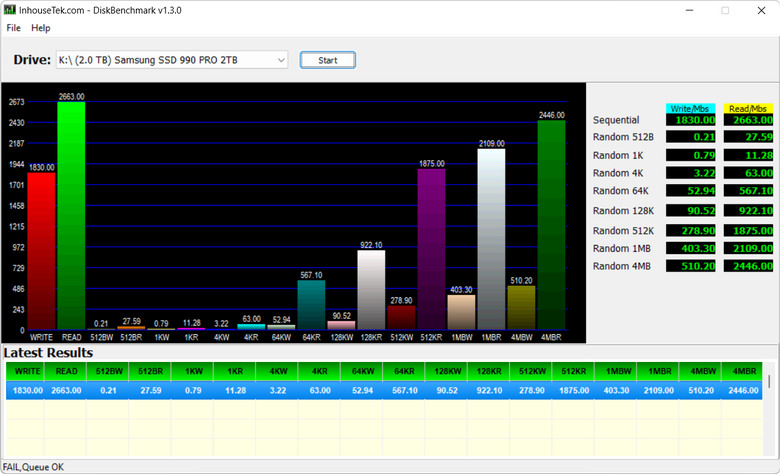Click the Write/Mbs column header label
This screenshot has height=474, width=780.
[690, 108]
